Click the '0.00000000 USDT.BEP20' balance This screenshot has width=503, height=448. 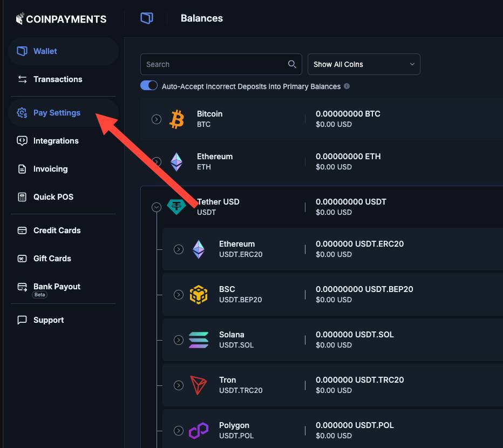pos(364,289)
